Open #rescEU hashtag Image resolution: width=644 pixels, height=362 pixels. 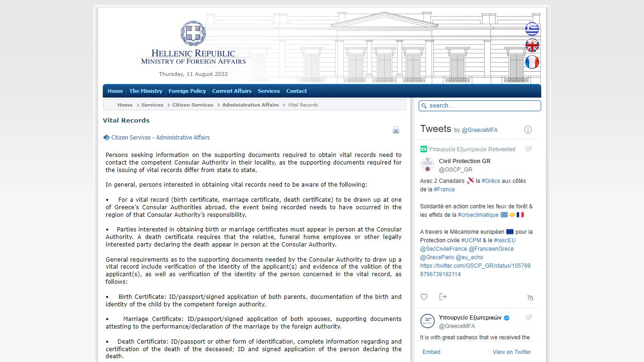[505, 240]
